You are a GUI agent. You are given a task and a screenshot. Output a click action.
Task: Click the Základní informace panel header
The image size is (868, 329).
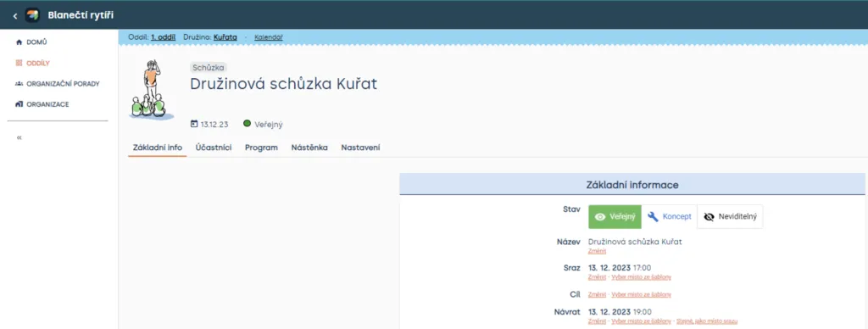632,185
